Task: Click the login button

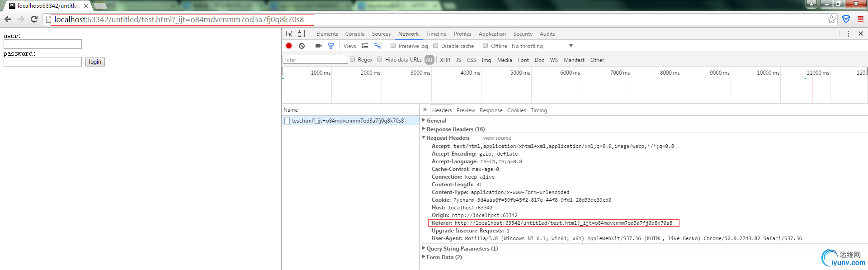Action: (95, 62)
